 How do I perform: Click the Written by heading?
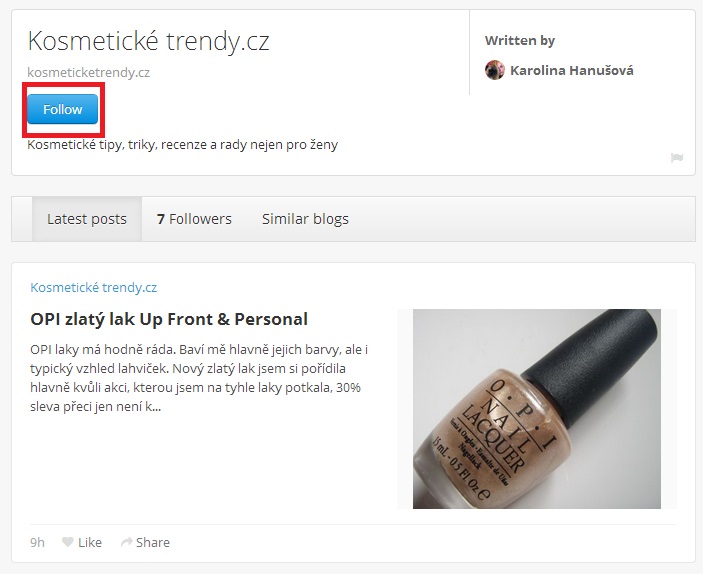(520, 40)
